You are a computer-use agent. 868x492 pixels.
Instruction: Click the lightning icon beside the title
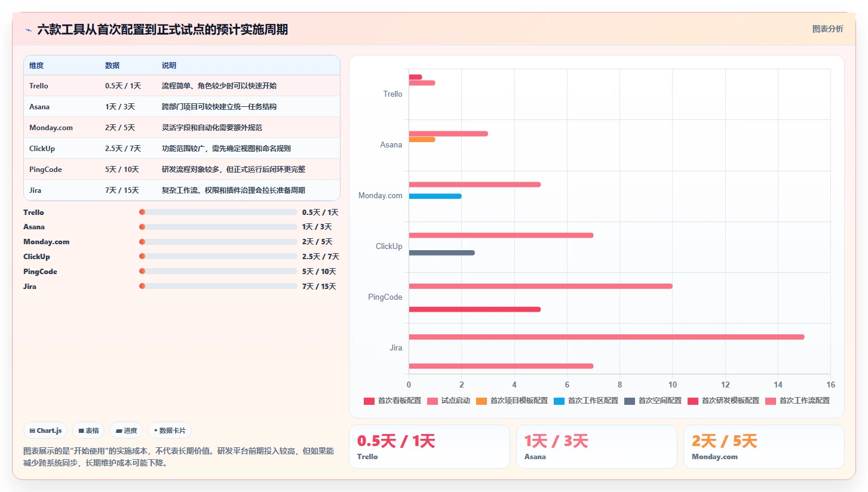[28, 30]
